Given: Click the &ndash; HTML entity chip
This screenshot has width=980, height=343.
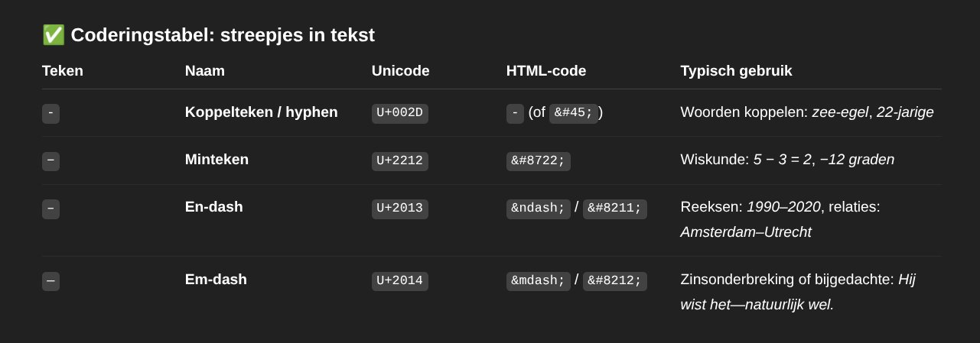Looking at the screenshot, I should (539, 209).
